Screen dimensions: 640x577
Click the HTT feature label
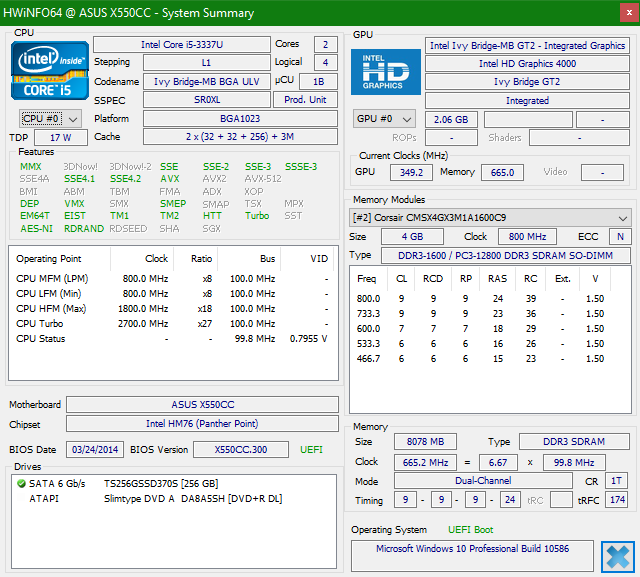point(212,216)
